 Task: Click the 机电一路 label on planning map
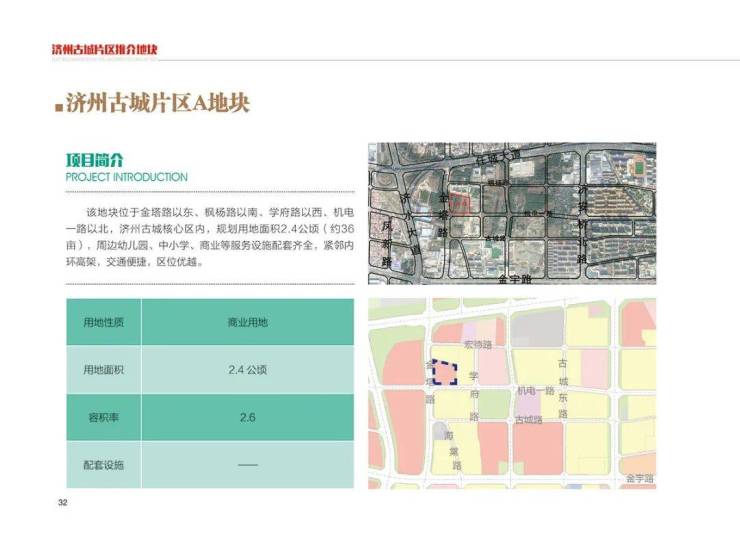tap(535, 389)
